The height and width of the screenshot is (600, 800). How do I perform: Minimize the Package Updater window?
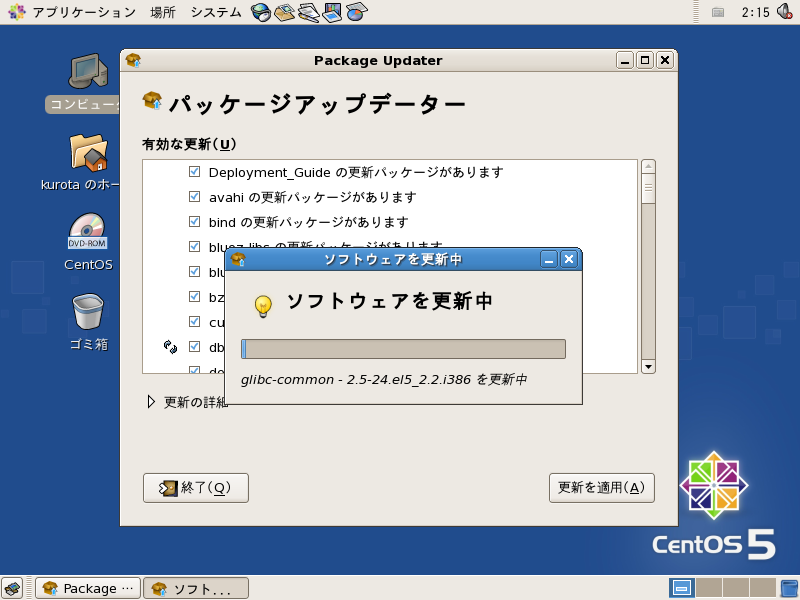(625, 61)
